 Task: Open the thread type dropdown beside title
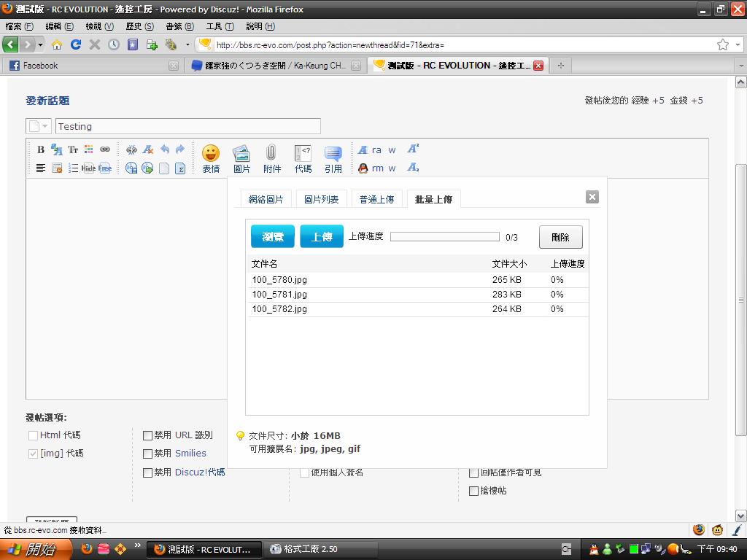(39, 126)
